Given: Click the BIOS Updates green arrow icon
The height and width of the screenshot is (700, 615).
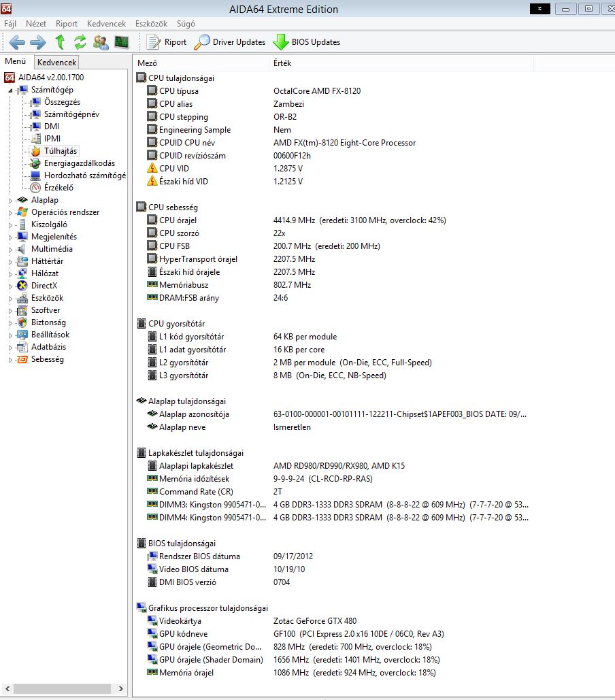Looking at the screenshot, I should pyautogui.click(x=281, y=42).
